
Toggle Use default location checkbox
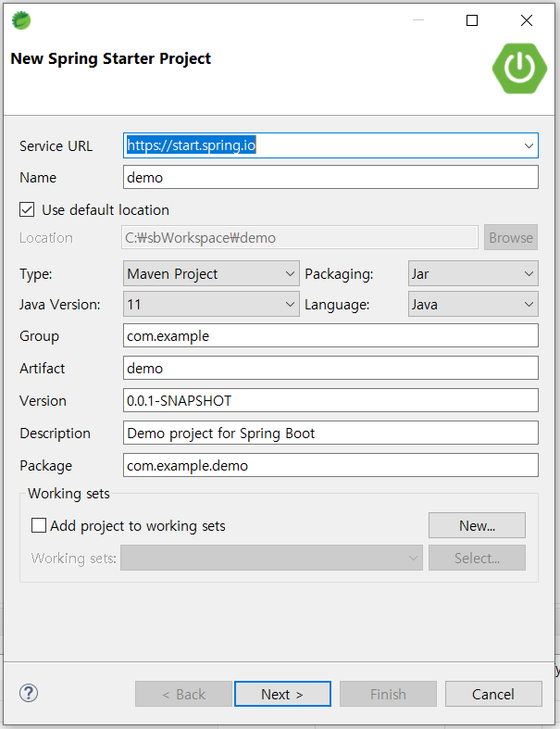tap(27, 209)
